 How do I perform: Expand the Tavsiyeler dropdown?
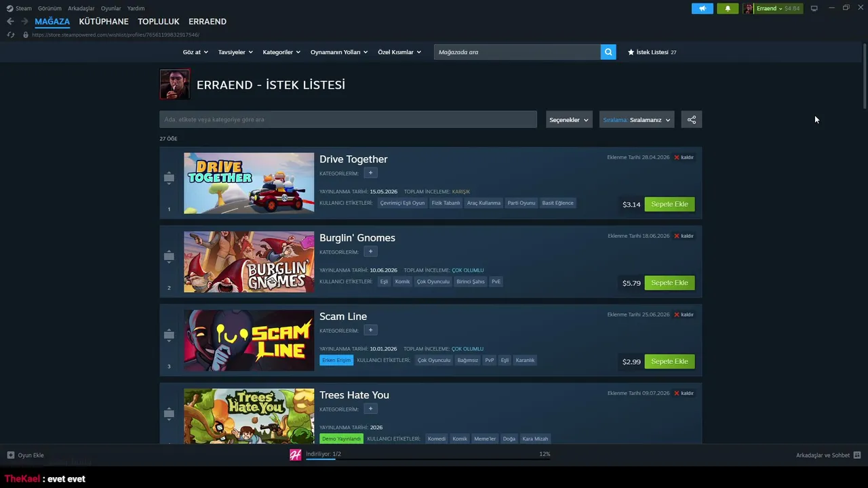[x=235, y=52]
